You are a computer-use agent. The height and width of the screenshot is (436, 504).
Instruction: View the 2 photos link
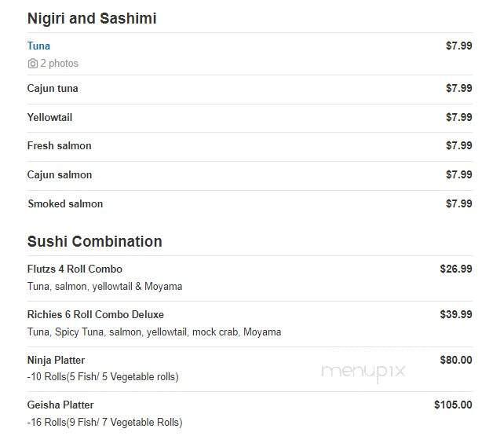[x=59, y=64]
